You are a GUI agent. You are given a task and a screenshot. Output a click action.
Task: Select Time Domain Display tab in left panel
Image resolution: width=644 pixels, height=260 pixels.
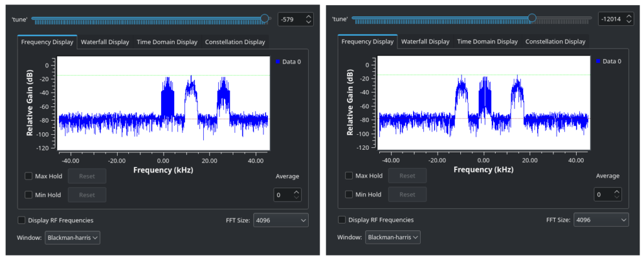click(167, 42)
